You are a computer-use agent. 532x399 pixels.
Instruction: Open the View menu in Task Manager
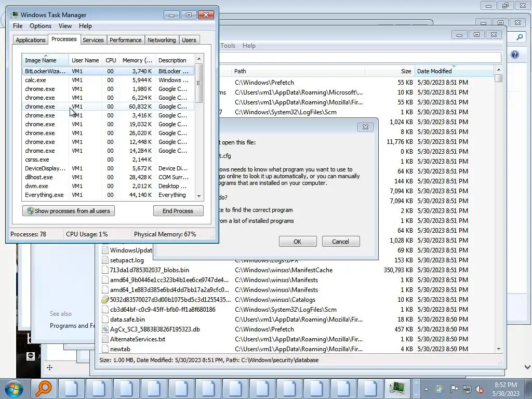(65, 26)
